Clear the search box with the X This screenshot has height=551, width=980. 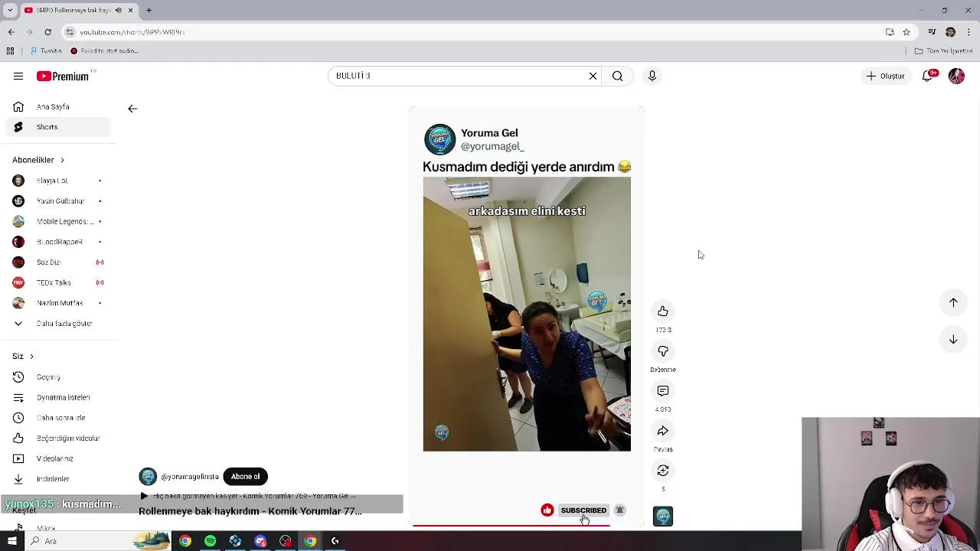coord(593,76)
